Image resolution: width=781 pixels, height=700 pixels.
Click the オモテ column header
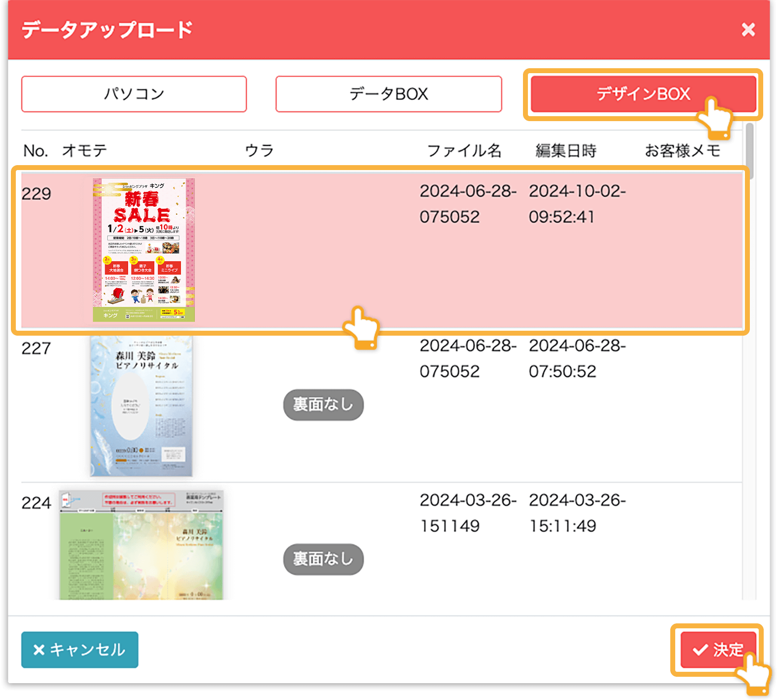(x=84, y=150)
